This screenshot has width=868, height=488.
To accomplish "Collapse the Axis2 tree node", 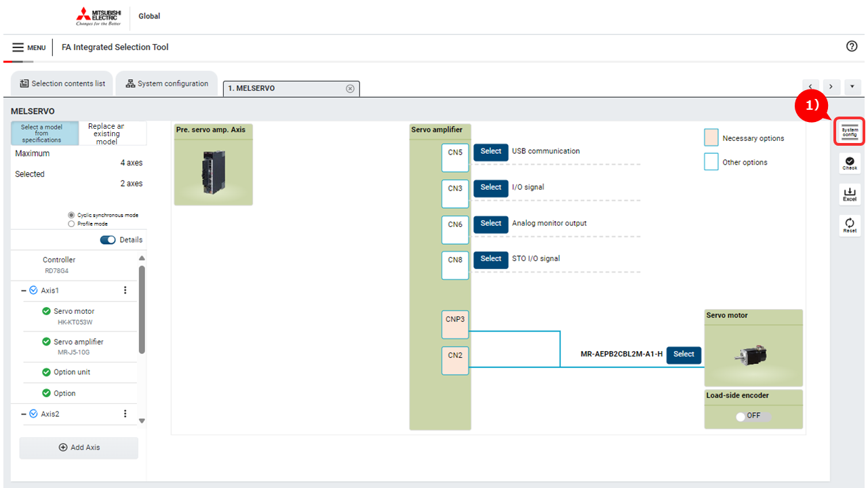I will (x=24, y=413).
